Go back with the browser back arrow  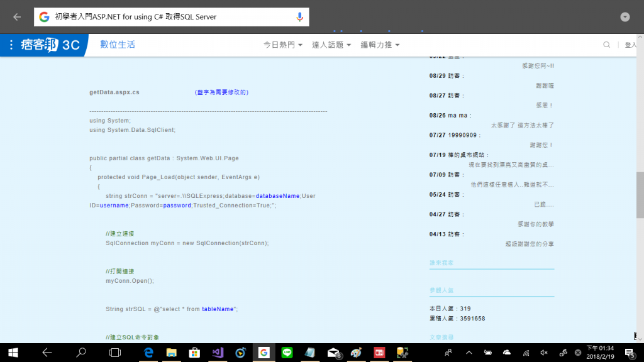pos(17,17)
